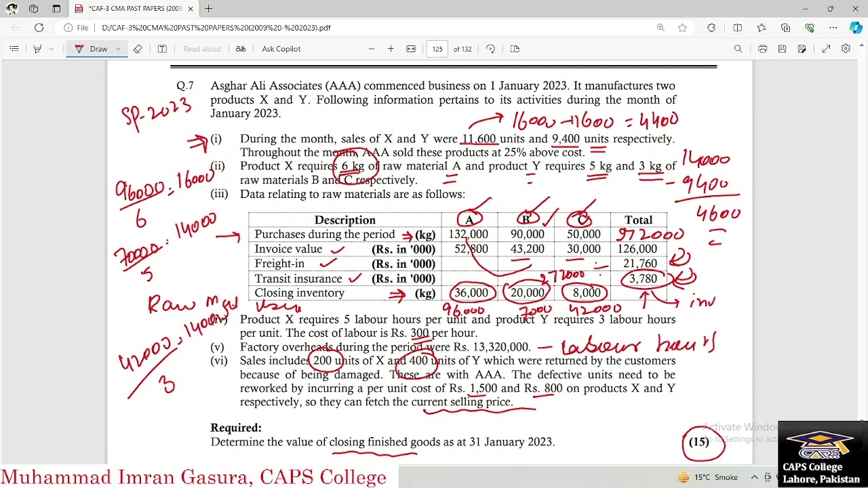Viewport: 868px width, 488px height.
Task: Open Browser essentials heart icon
Action: (809, 28)
